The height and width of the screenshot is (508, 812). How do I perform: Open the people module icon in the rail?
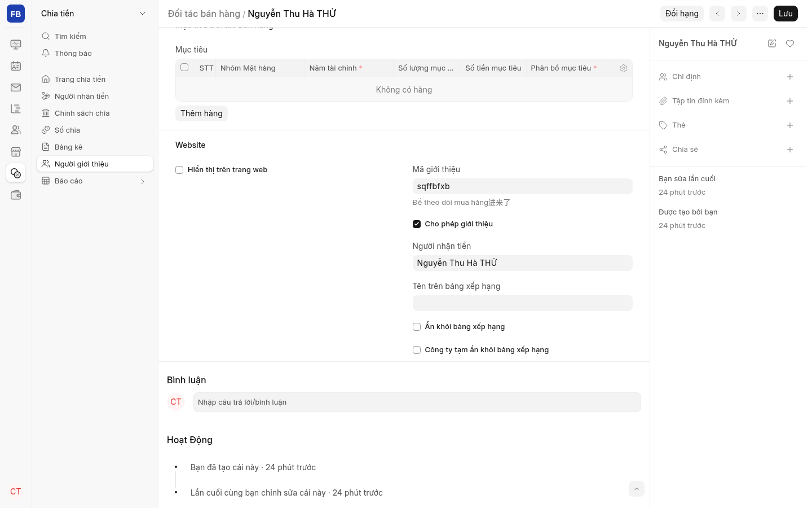pyautogui.click(x=16, y=130)
